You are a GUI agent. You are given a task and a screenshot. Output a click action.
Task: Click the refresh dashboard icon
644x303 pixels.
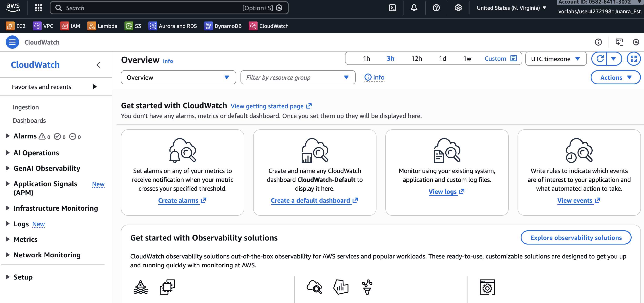click(x=600, y=58)
